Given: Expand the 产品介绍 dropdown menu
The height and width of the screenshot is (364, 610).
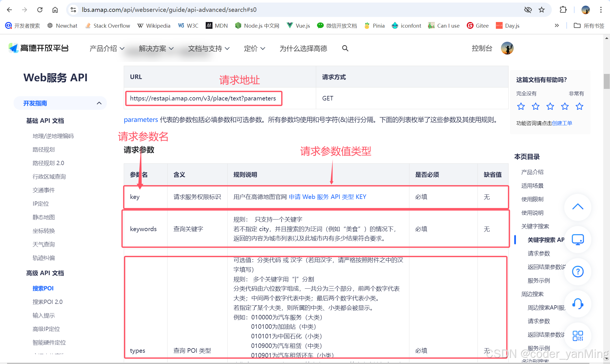Looking at the screenshot, I should [107, 49].
